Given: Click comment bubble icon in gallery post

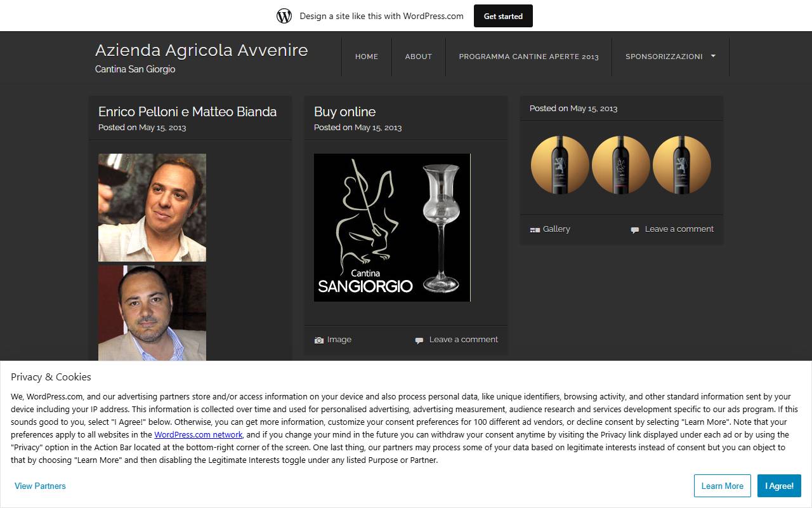Looking at the screenshot, I should click(x=635, y=230).
